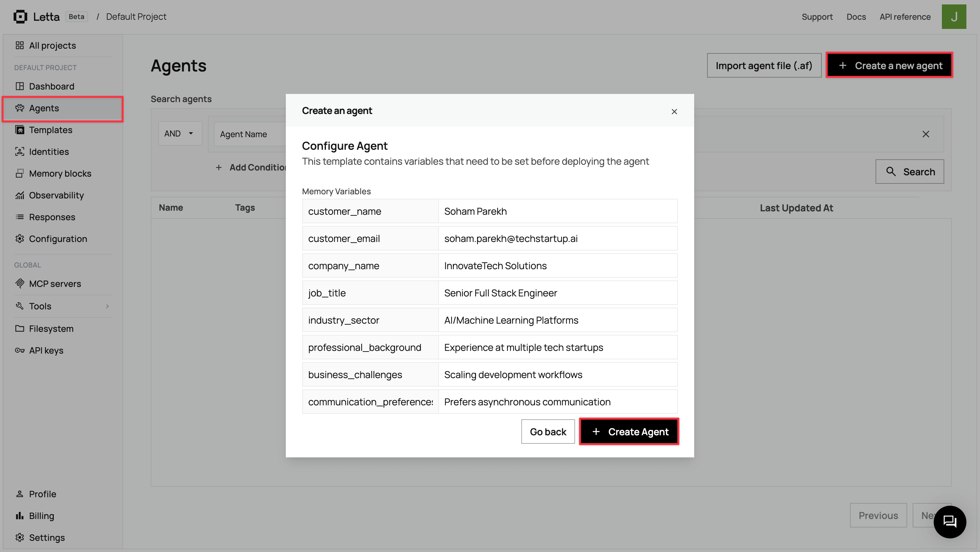Viewport: 980px width, 552px height.
Task: Navigate to Support
Action: click(x=817, y=17)
